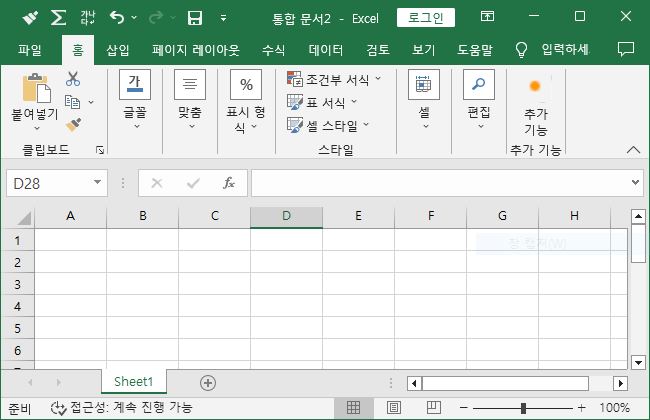
Task: Go to the 검토 tab
Action: [378, 50]
